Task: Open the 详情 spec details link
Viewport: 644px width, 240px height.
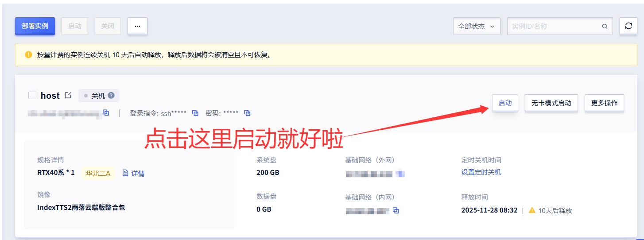Action: [x=134, y=173]
